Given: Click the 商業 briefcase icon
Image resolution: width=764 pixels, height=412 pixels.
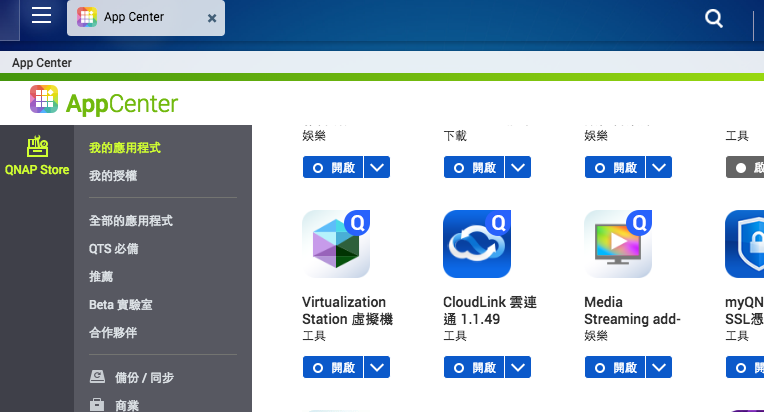Looking at the screenshot, I should [97, 404].
